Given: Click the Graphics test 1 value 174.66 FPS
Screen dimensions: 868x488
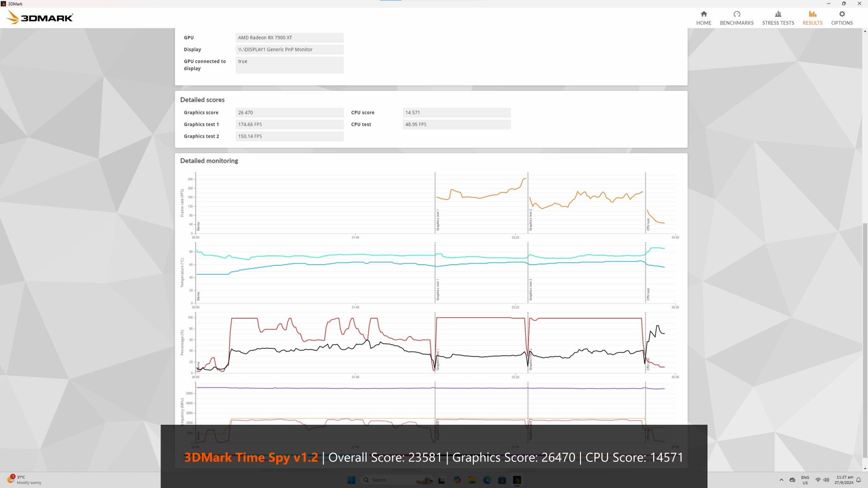Looking at the screenshot, I should tap(289, 124).
